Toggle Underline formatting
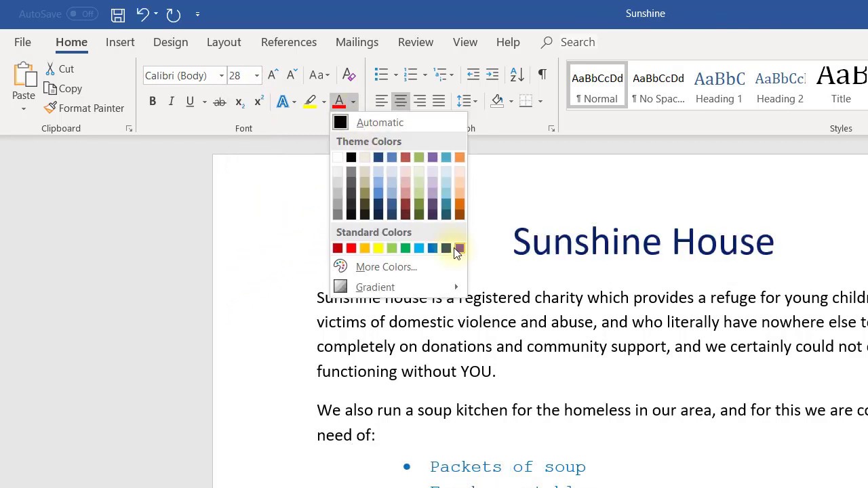Screen dimensions: 868x488 click(x=191, y=102)
